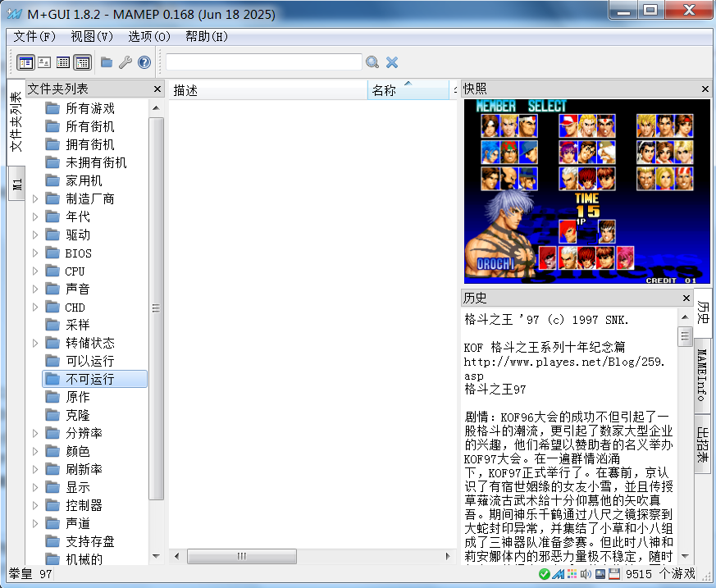Expand the 控制器 folder tree node

[x=35, y=505]
